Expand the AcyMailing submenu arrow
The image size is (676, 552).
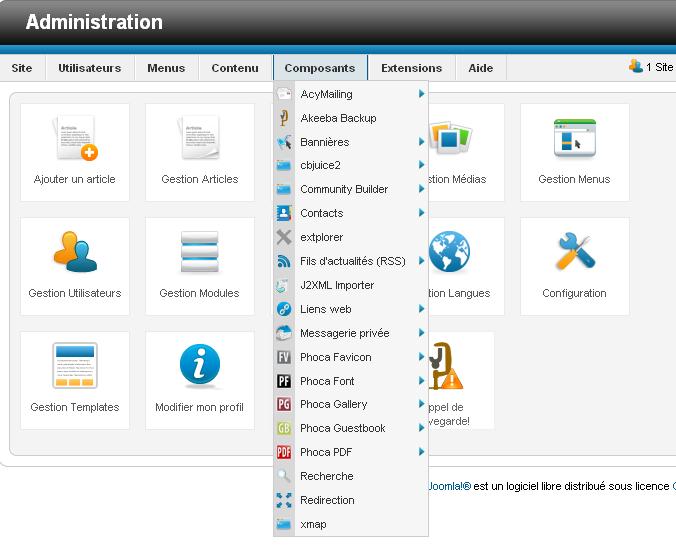421,94
